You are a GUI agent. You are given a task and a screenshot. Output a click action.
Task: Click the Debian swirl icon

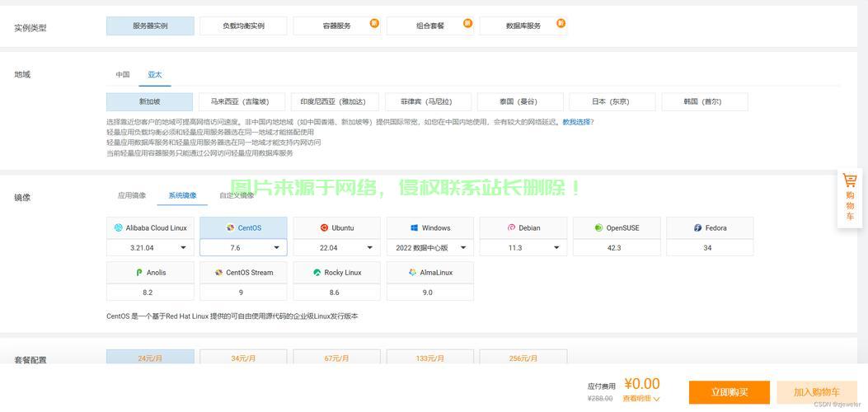click(511, 228)
